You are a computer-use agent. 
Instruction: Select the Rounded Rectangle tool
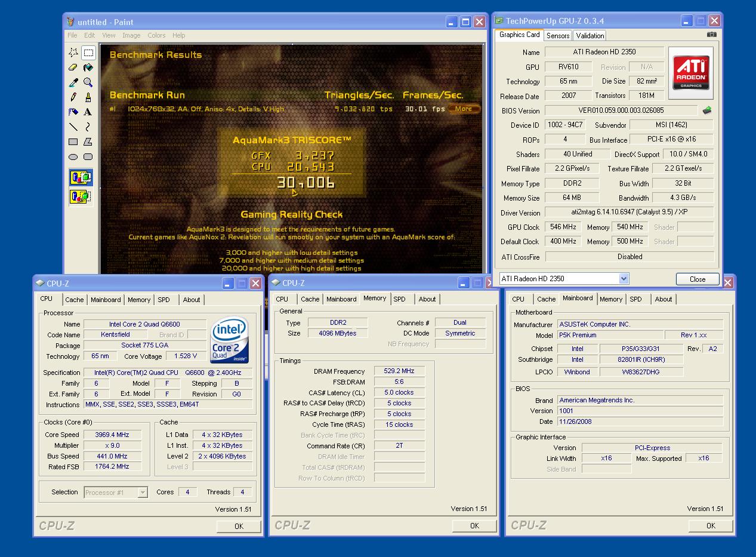88,157
